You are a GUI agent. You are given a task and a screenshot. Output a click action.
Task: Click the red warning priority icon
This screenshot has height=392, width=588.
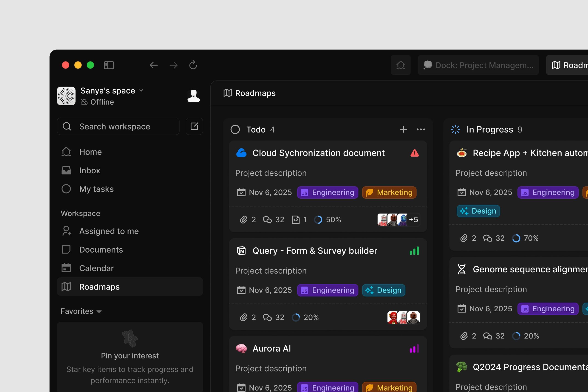[x=415, y=153]
